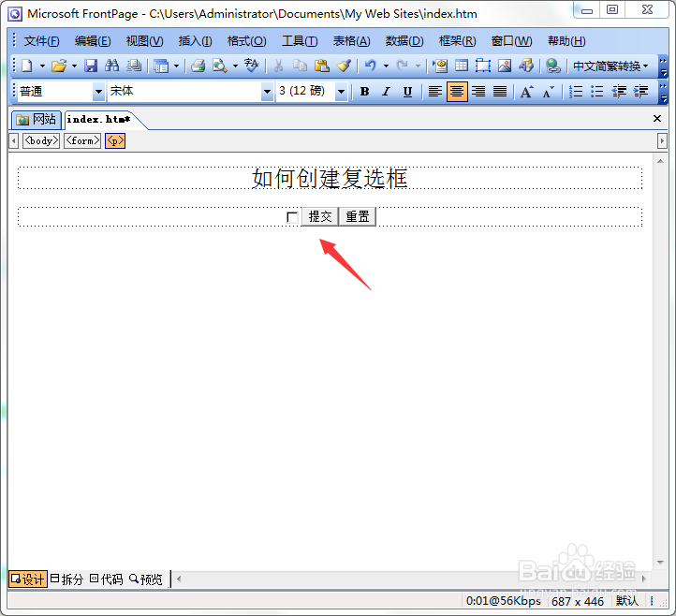Image resolution: width=676 pixels, height=616 pixels.
Task: Toggle underline formatting
Action: coord(407,92)
